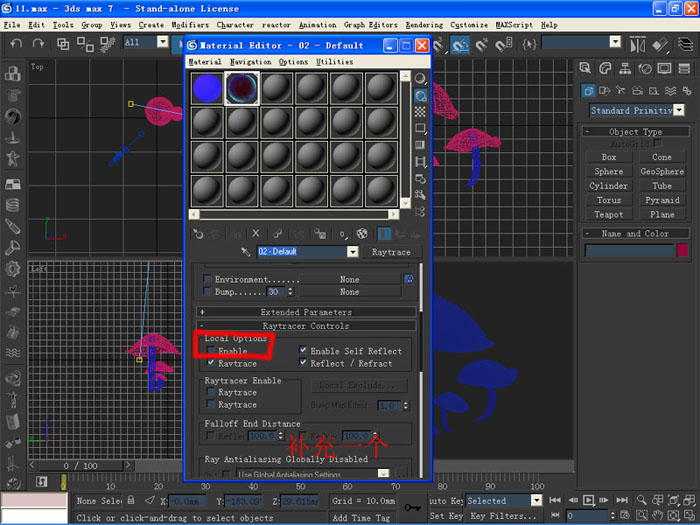Click the GeoSphere primitive button
Screen dimensions: 700x525
(x=662, y=171)
